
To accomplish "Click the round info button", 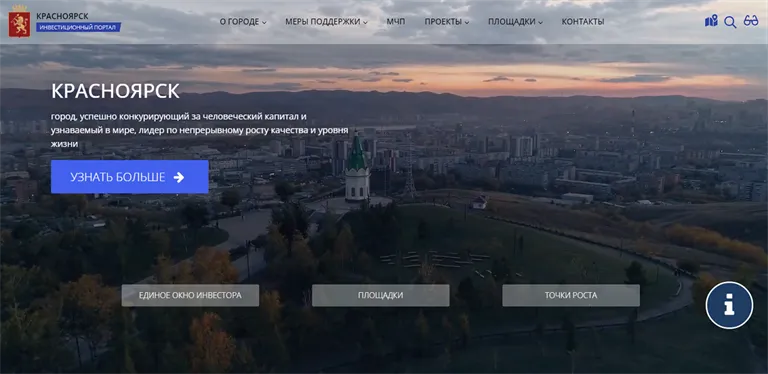I will [x=729, y=305].
